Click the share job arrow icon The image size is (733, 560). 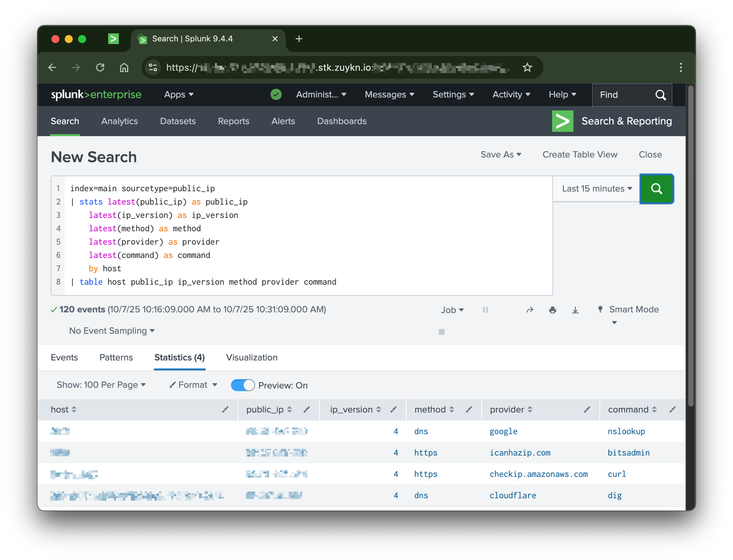click(530, 310)
